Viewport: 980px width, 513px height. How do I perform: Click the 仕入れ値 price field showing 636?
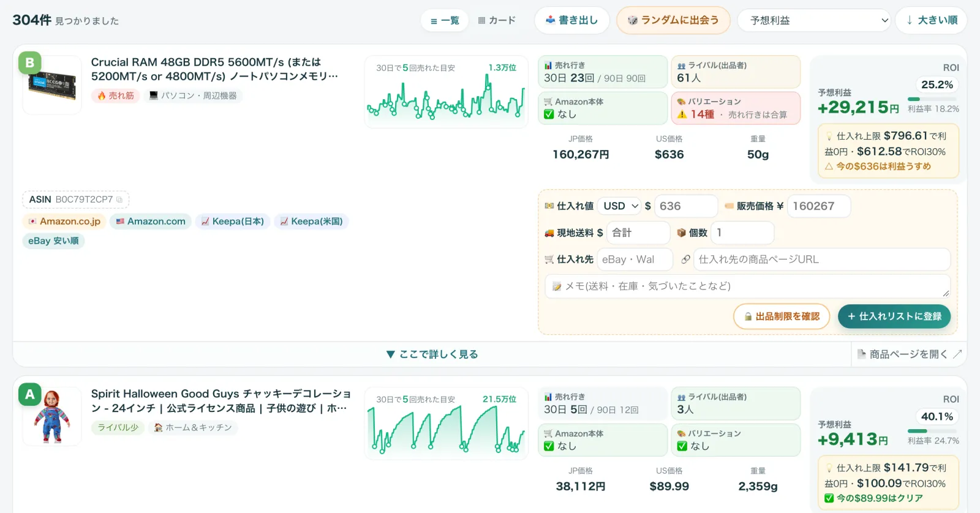(686, 206)
